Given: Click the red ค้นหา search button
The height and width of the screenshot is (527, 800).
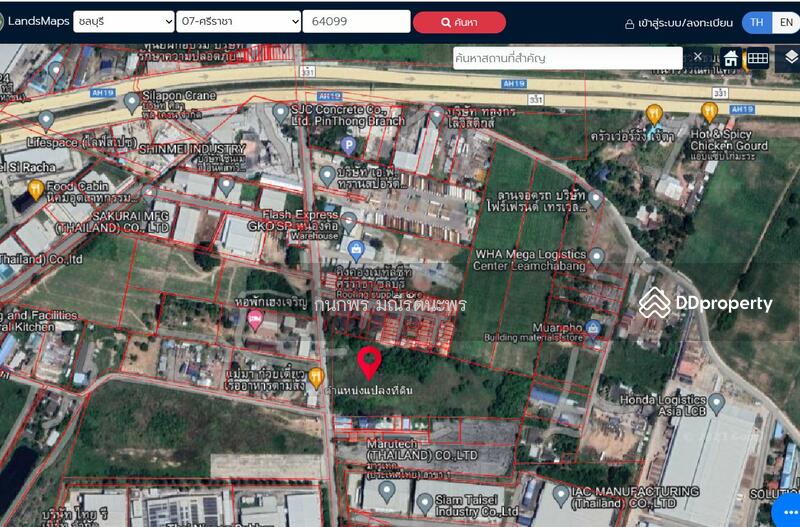Looking at the screenshot, I should pos(459,22).
